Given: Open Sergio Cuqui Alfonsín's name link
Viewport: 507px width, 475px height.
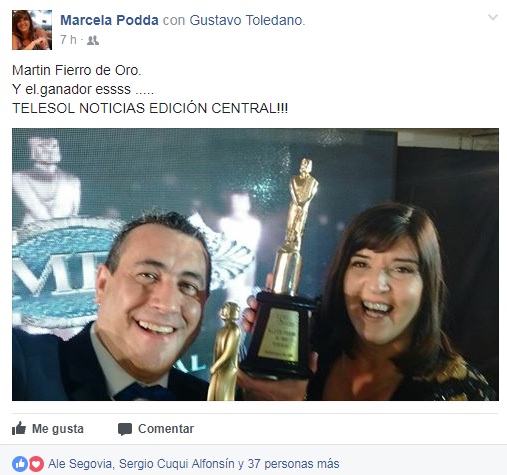Looking at the screenshot, I should [x=177, y=464].
